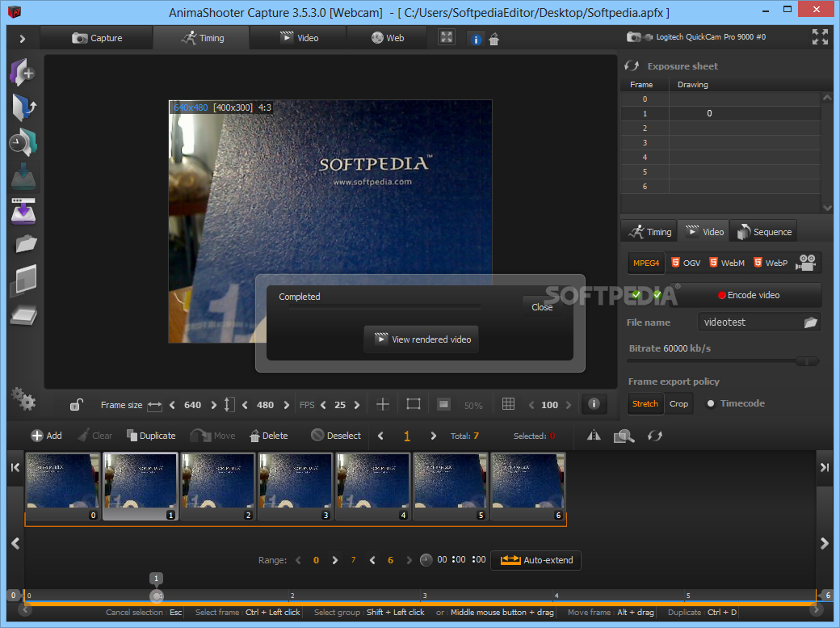Click the save-as purple tray icon
Viewport: 840px width, 628px height.
point(23,211)
